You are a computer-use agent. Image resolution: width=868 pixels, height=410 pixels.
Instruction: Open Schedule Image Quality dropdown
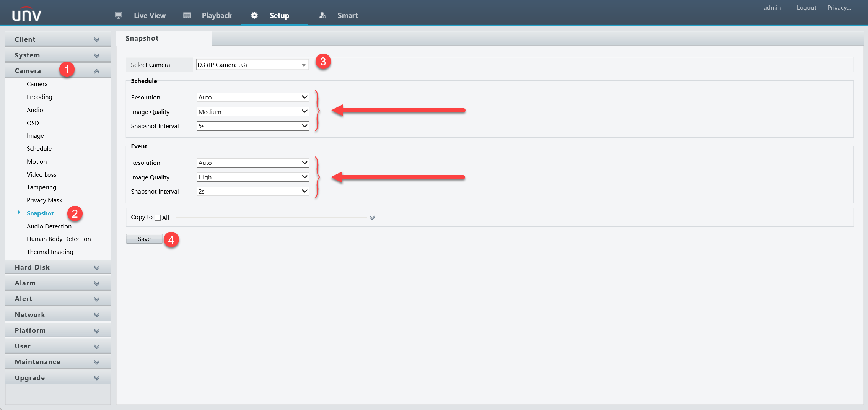click(x=252, y=112)
